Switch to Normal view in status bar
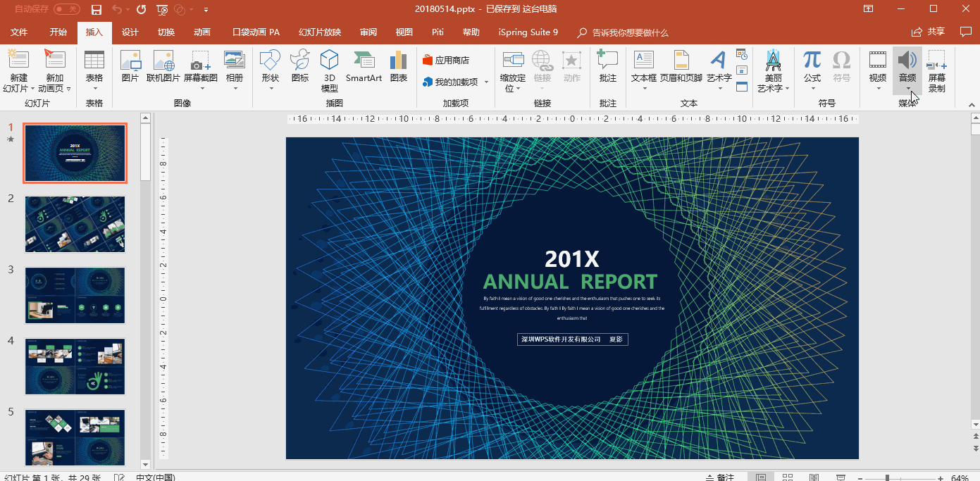The image size is (980, 481). click(761, 477)
